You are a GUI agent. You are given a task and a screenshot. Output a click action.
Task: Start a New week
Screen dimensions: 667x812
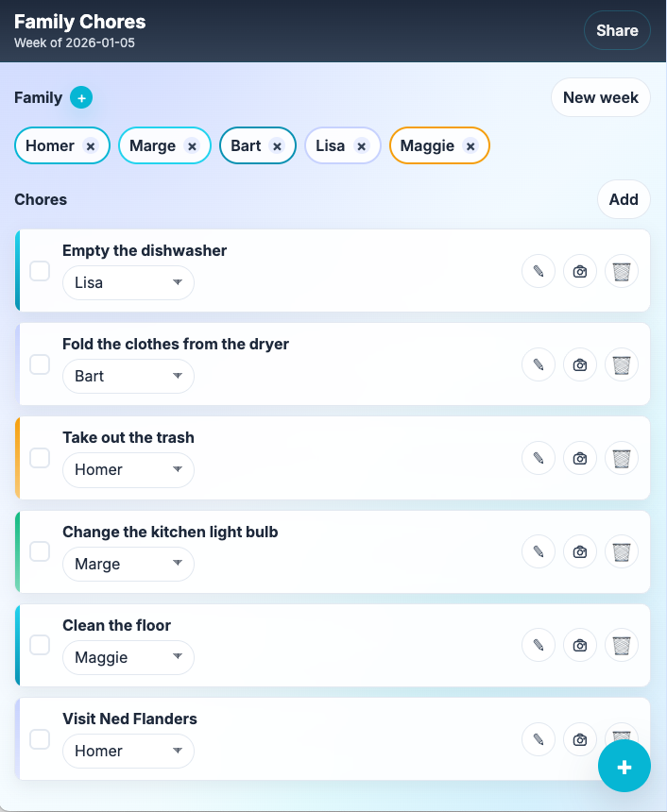(600, 97)
